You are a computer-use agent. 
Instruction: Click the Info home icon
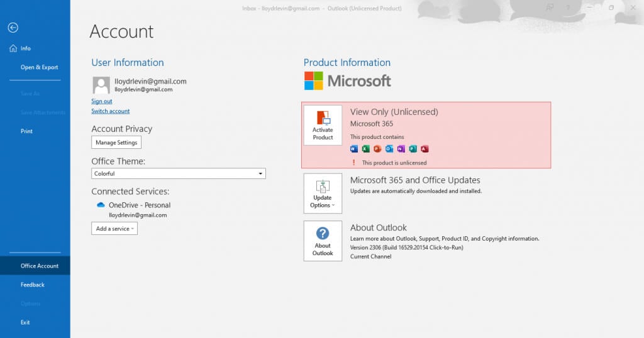click(13, 48)
